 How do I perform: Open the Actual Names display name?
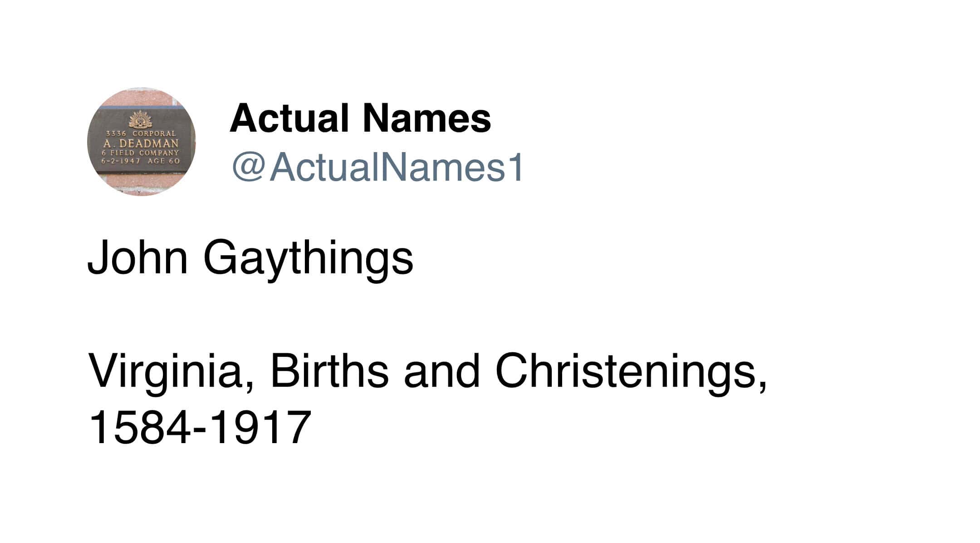360,118
